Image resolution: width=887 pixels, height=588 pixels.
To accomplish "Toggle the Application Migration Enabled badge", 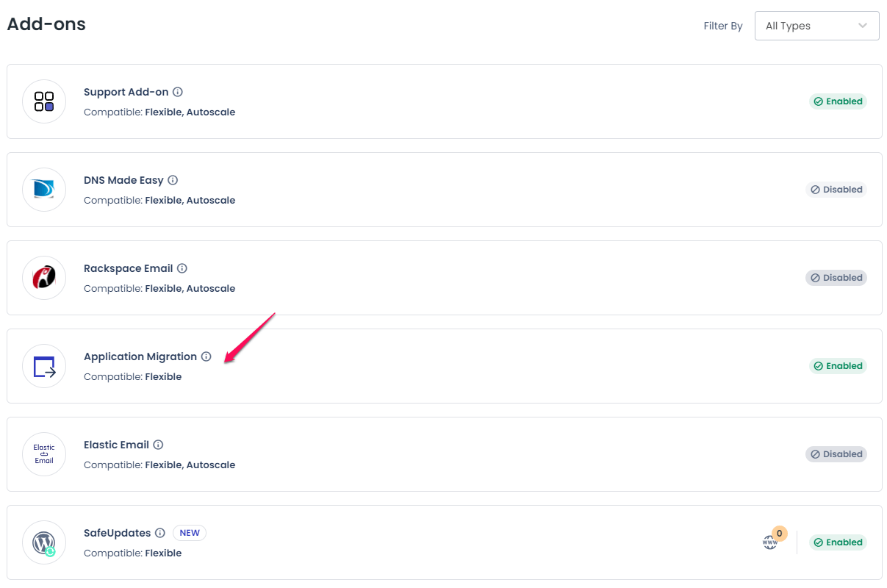I will [x=838, y=366].
